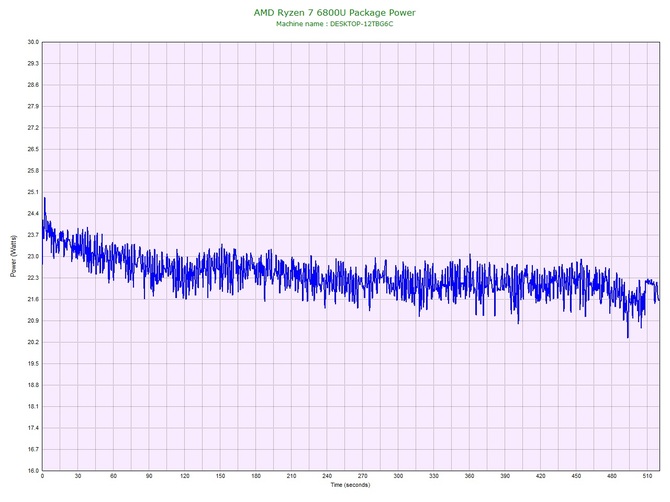
Task: Click the 25.1 y-axis value
Action: (33, 192)
